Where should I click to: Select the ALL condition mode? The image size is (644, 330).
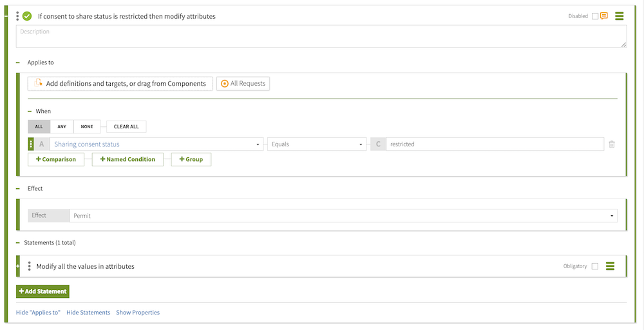[x=39, y=126]
